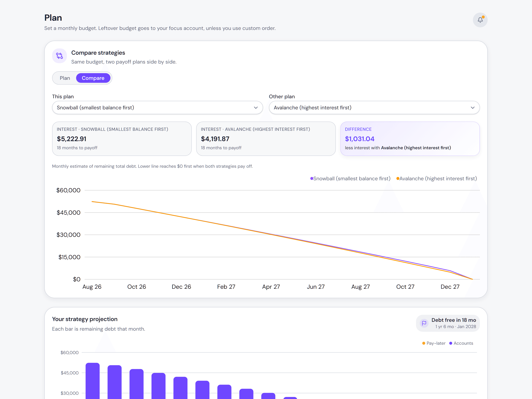The height and width of the screenshot is (399, 532).
Task: Toggle Snowball series in chart legend
Action: 350,178
